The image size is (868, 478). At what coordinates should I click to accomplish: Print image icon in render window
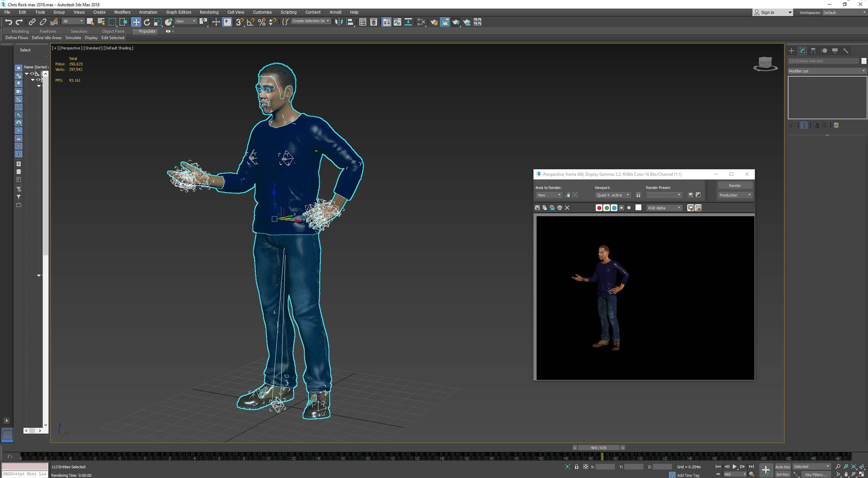[560, 208]
